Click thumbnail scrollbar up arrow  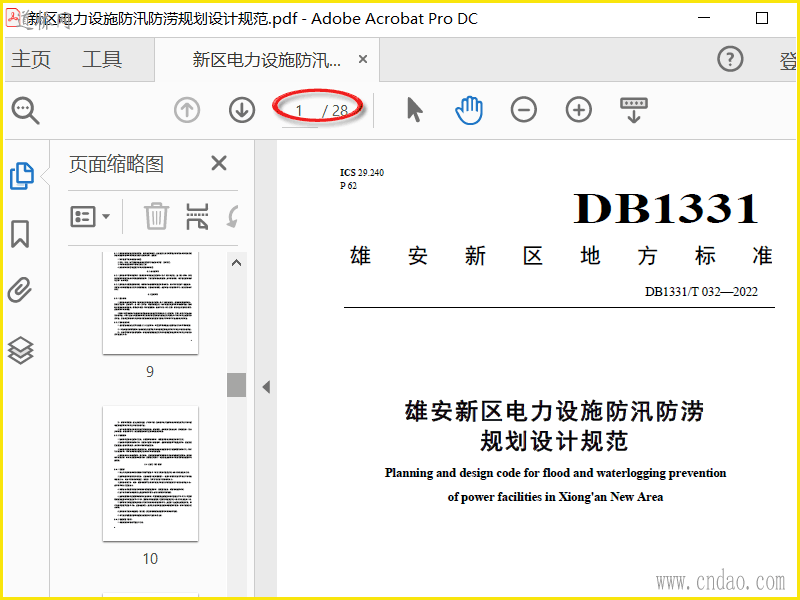(x=236, y=263)
